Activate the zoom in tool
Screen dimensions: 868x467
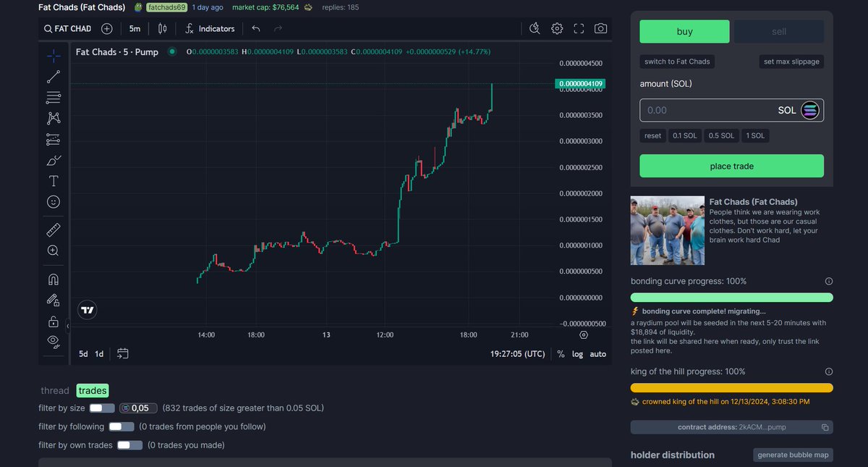(54, 251)
